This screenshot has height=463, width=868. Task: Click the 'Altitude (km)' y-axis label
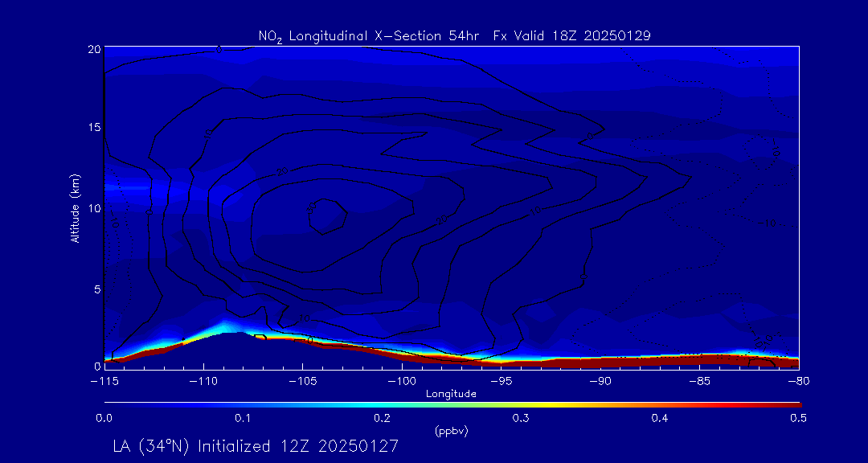[x=75, y=207]
